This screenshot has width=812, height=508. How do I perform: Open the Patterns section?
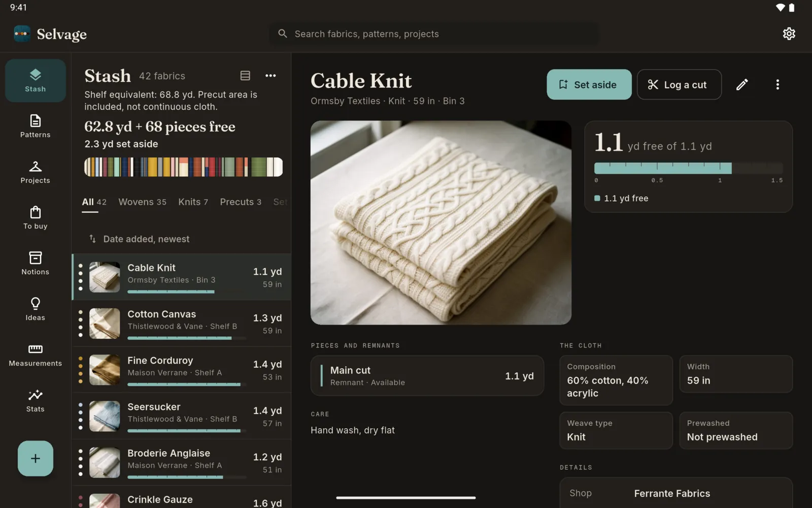coord(36,126)
